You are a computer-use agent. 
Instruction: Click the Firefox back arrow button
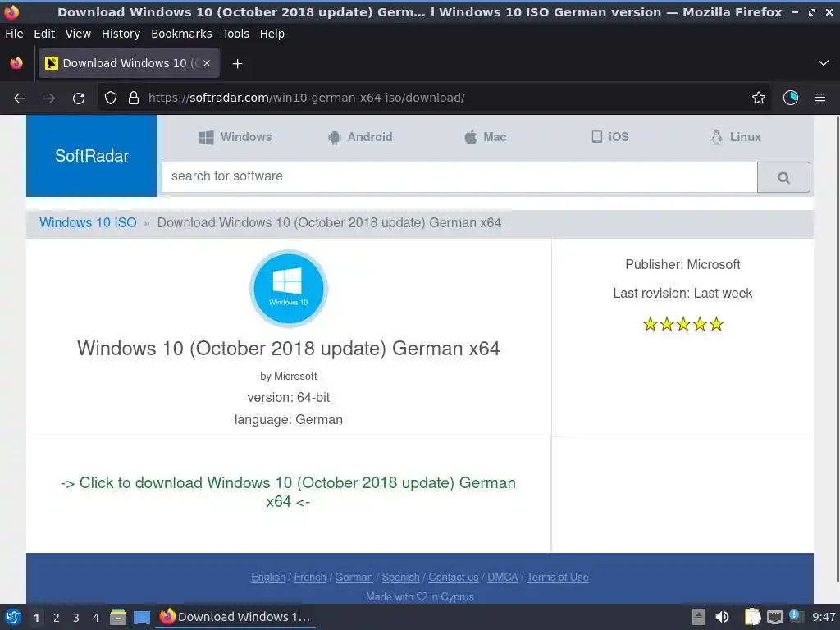click(x=20, y=98)
